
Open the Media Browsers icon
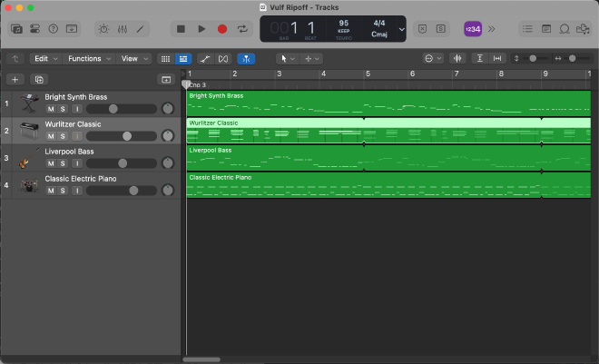583,29
